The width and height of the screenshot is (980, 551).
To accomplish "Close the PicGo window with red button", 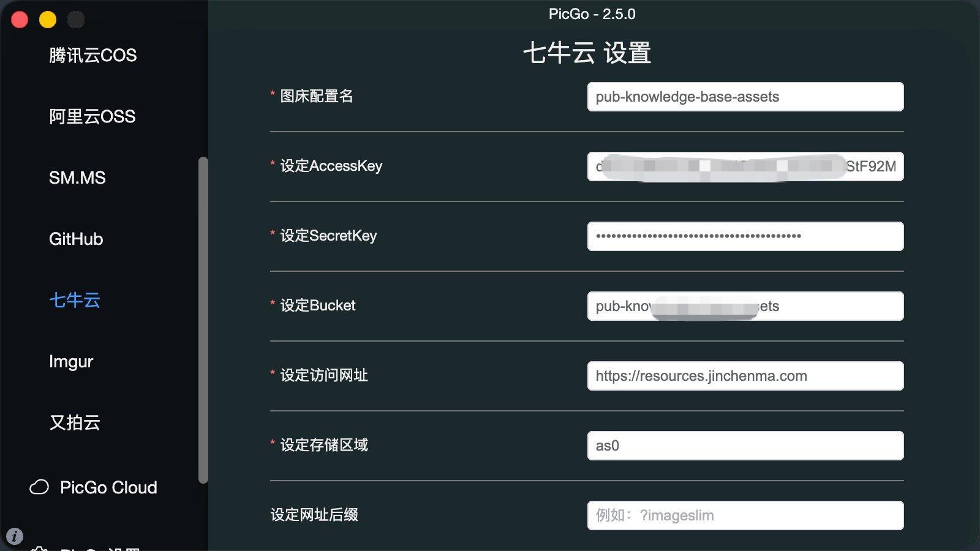I will pyautogui.click(x=20, y=20).
